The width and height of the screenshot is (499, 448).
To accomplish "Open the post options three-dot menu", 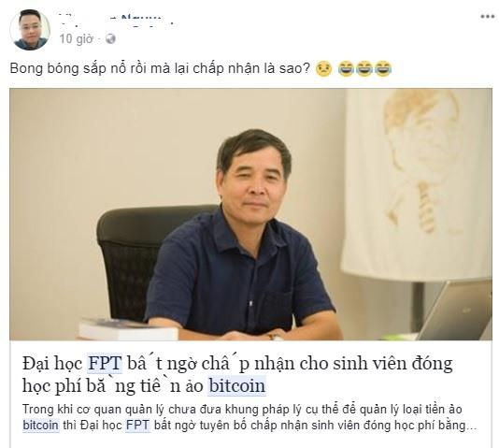I will [x=487, y=17].
